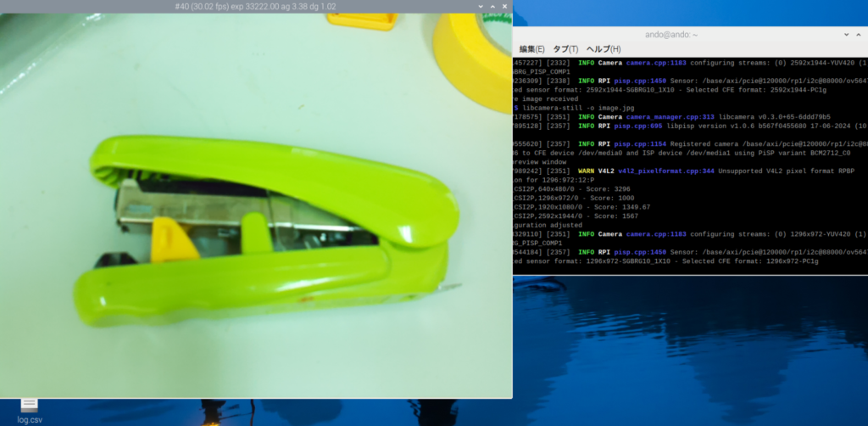The width and height of the screenshot is (868, 426).
Task: Maximize the ando@ando terminal window
Action: pos(860,35)
